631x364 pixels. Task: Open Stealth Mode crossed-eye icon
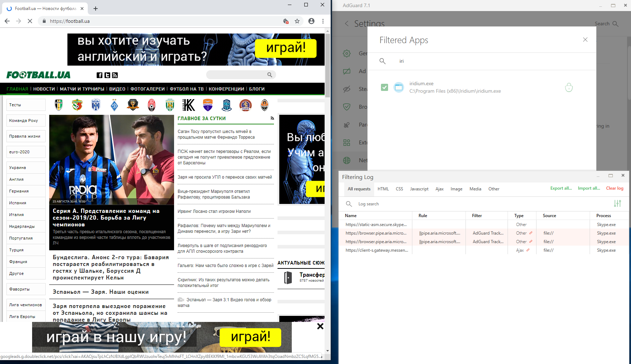coord(347,89)
